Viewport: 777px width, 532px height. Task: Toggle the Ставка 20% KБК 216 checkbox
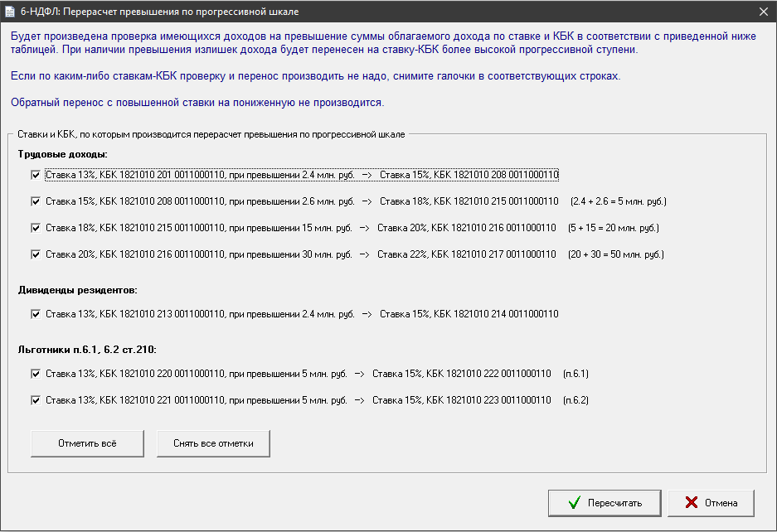point(36,254)
